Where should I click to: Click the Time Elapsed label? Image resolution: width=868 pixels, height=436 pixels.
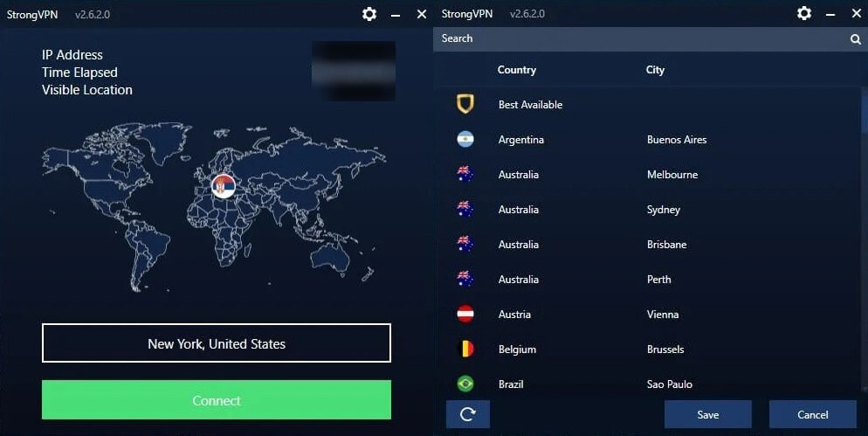79,72
